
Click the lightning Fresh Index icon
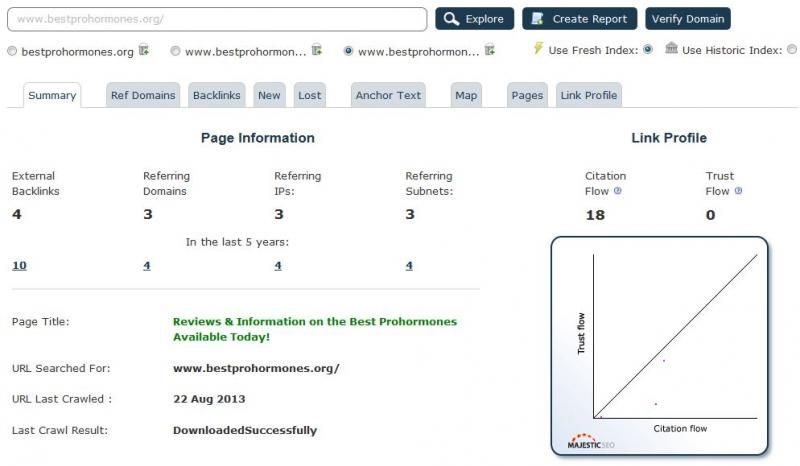pos(538,48)
